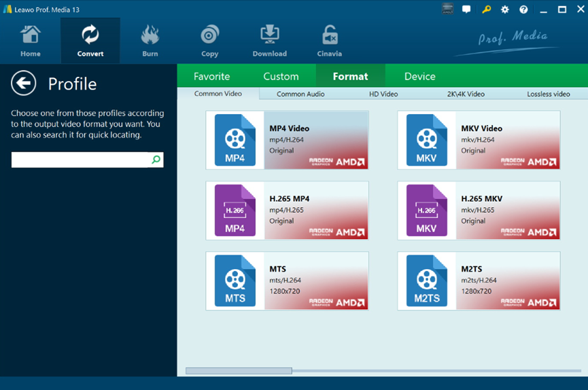Click the horizontal scrollbar at the bottom
Image resolution: width=588 pixels, height=390 pixels.
pos(239,371)
